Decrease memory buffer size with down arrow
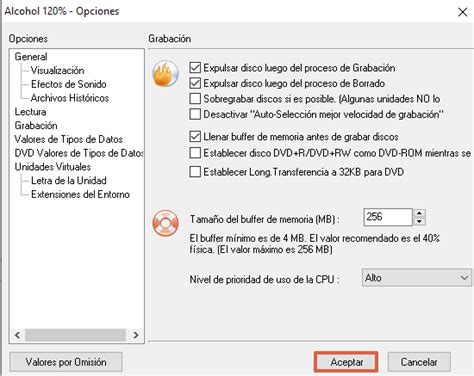Image resolution: width=474 pixels, height=376 pixels. (x=420, y=221)
